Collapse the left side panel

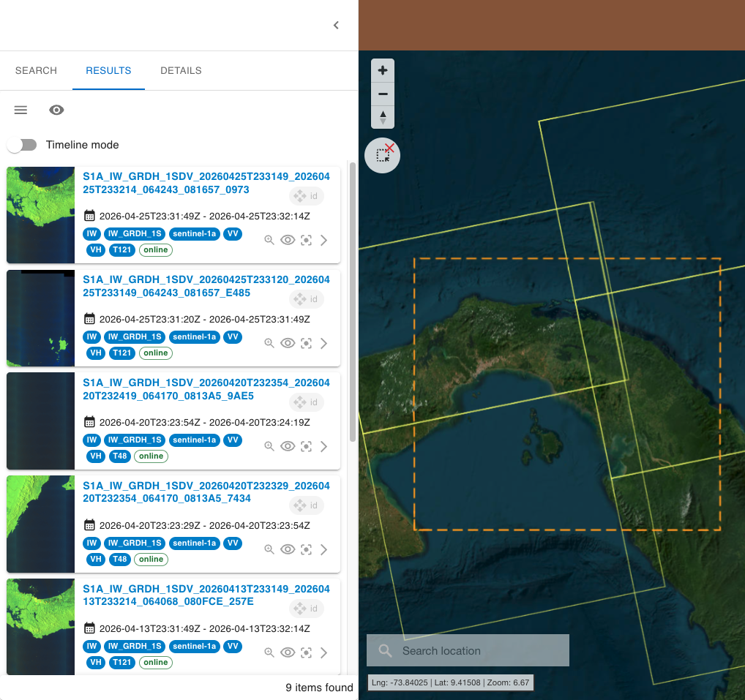pos(336,25)
